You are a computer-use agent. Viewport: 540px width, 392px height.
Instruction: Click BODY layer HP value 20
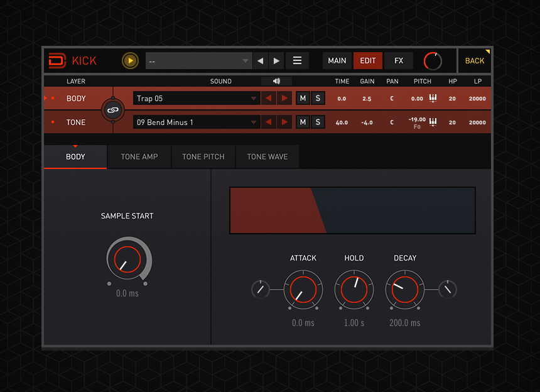(x=452, y=99)
